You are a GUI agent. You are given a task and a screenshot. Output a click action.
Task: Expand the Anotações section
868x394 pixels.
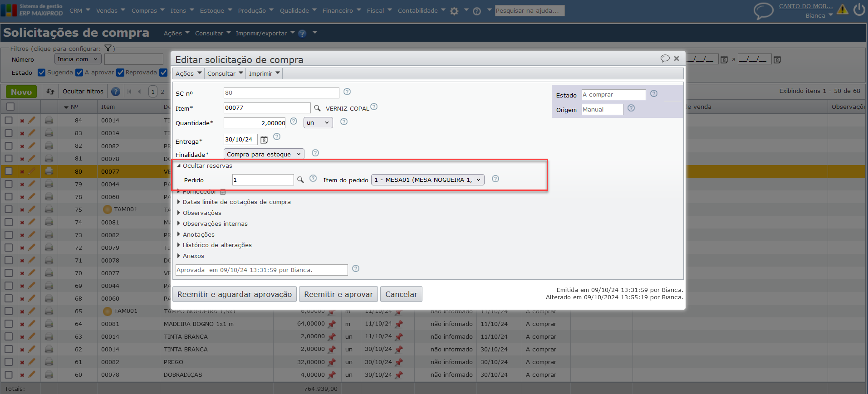click(196, 234)
